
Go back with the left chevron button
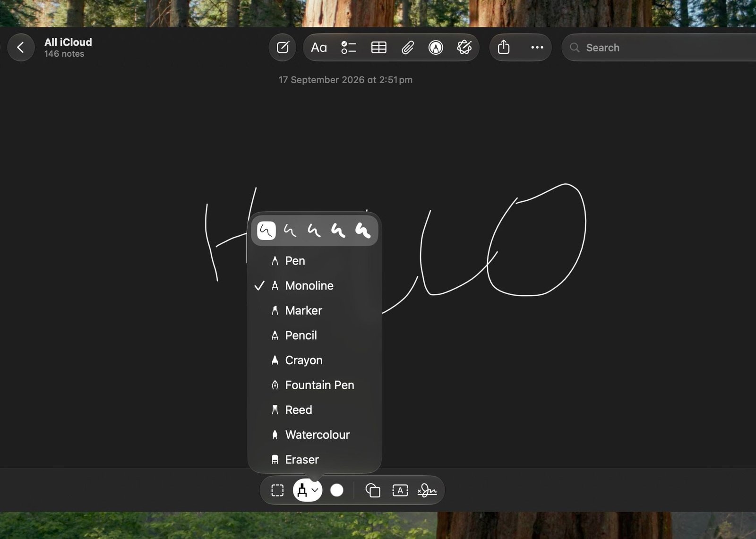21,47
